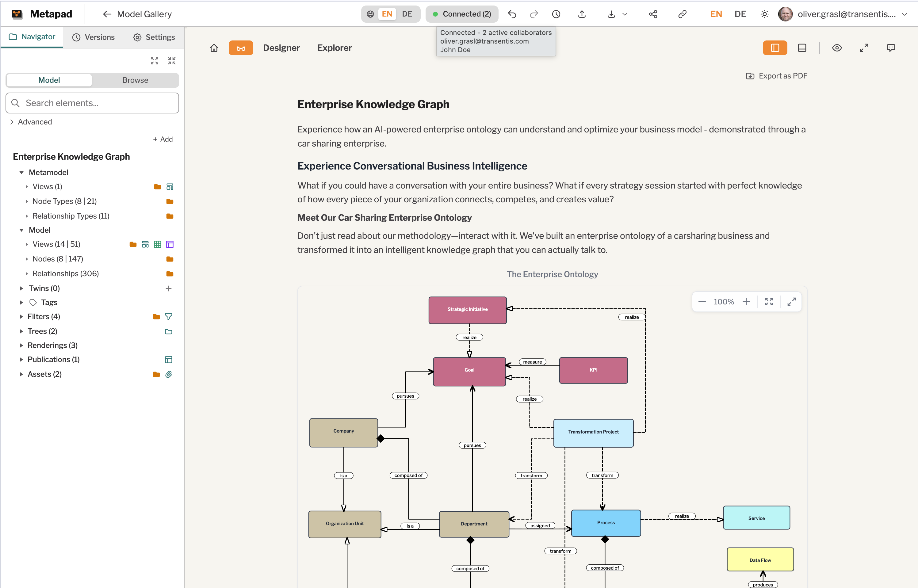
Task: Click the copy link icon
Action: (683, 14)
